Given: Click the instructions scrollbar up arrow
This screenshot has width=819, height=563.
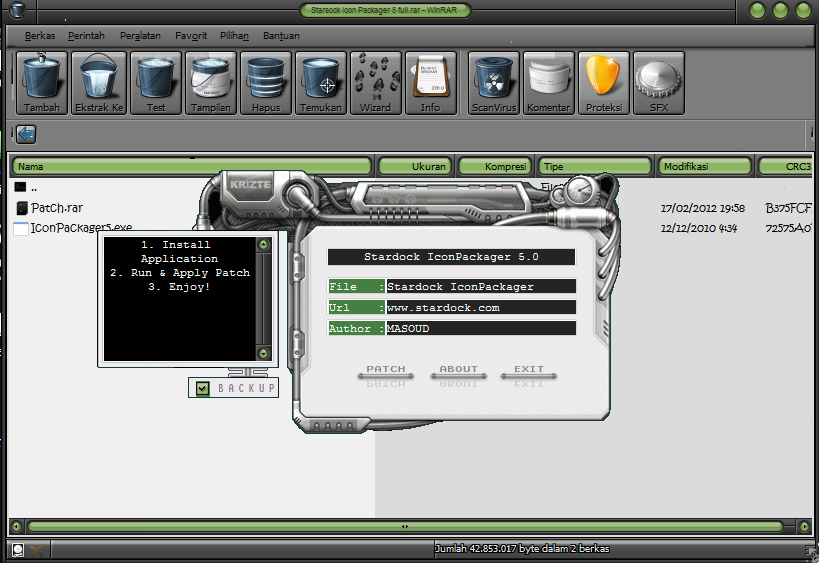Looking at the screenshot, I should tap(263, 244).
